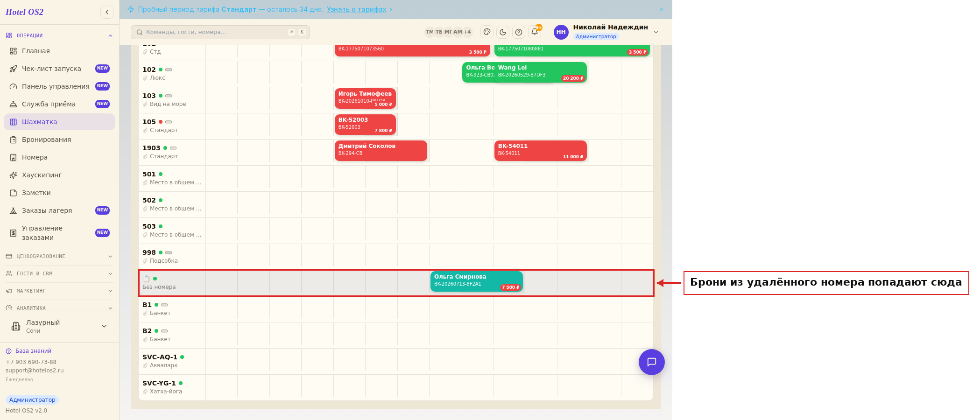
Task: Open the color theme palette icon
Action: (487, 32)
